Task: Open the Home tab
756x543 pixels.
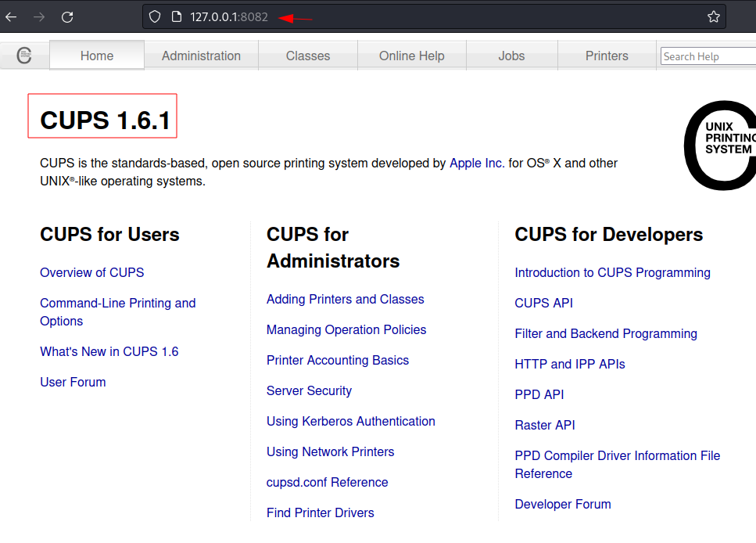Action: coord(97,56)
